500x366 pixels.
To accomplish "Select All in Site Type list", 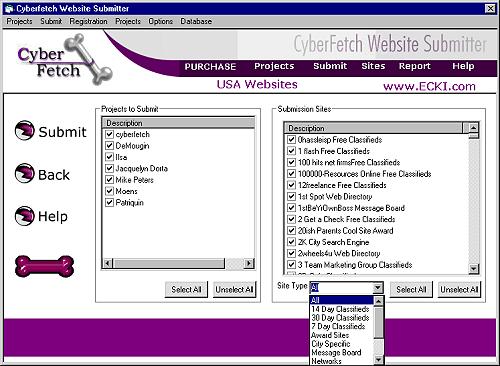I will 342,300.
